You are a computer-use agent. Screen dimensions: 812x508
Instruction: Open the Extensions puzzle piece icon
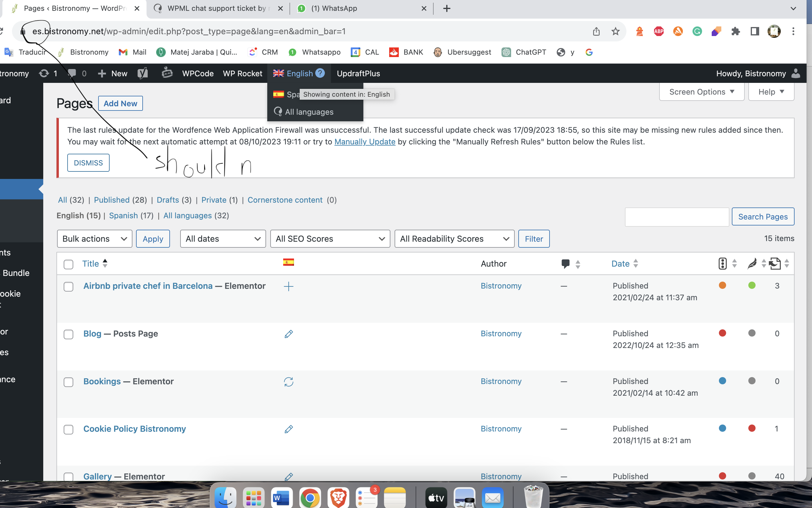(x=735, y=31)
